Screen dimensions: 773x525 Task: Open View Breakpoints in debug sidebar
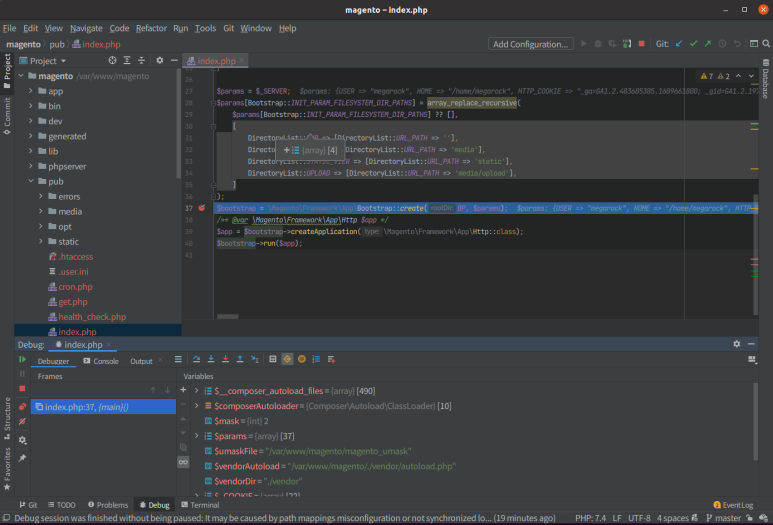(22, 407)
